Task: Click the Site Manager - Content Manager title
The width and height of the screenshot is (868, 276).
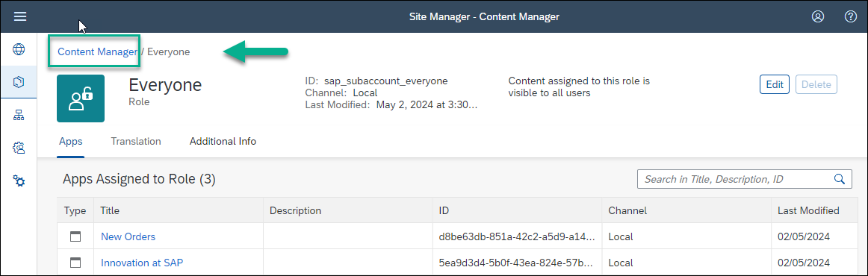Action: (484, 16)
